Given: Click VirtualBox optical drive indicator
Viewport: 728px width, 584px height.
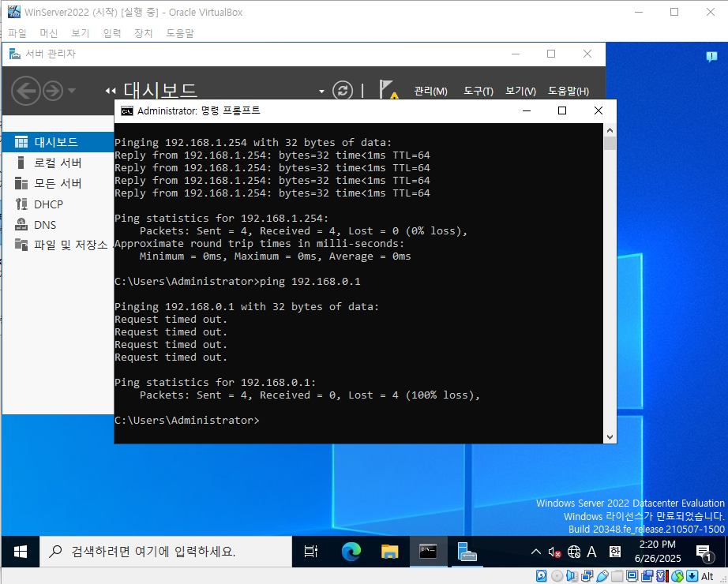Looking at the screenshot, I should [557, 575].
